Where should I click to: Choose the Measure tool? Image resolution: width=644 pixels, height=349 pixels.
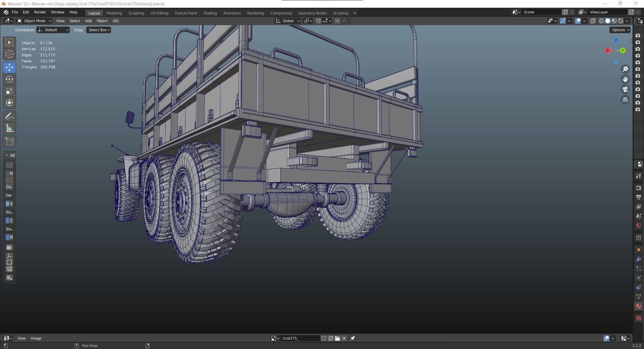tap(9, 128)
